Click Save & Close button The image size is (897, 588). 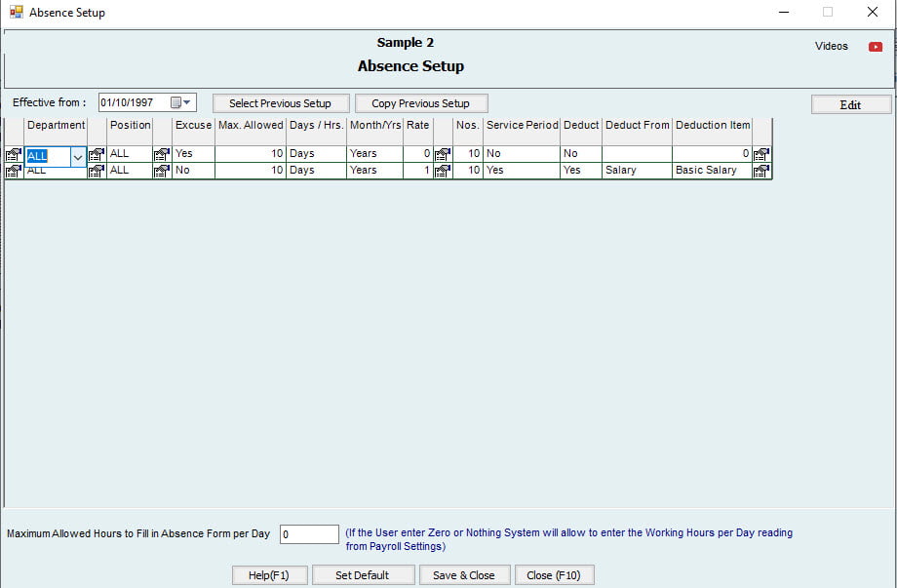tap(464, 575)
